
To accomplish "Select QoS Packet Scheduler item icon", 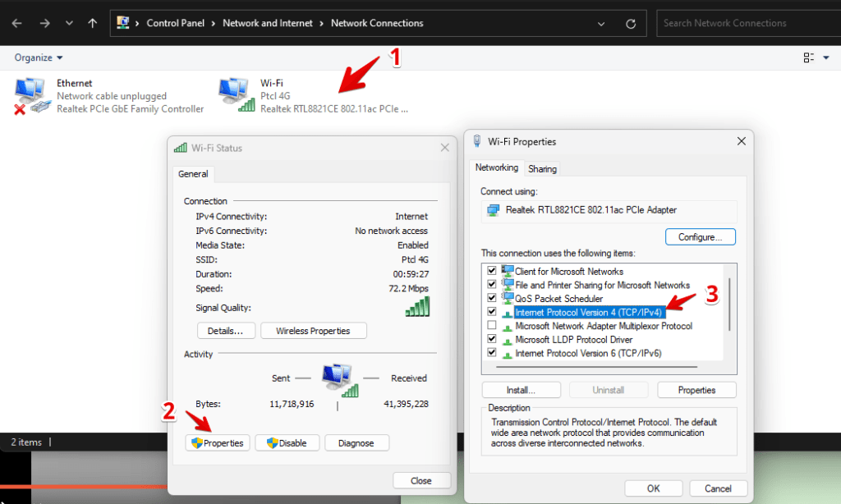I will tap(508, 298).
